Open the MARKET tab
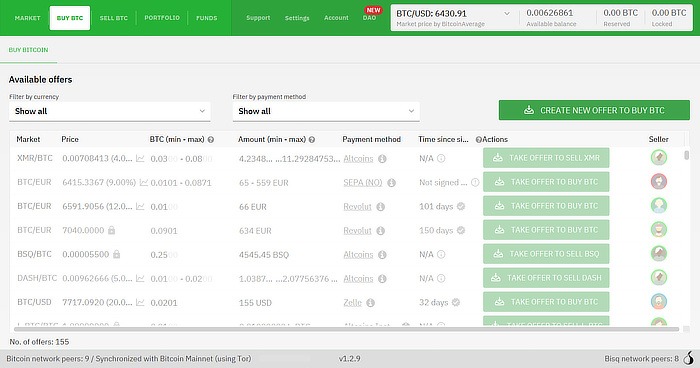Viewport: 700px width, 368px height. 27,18
